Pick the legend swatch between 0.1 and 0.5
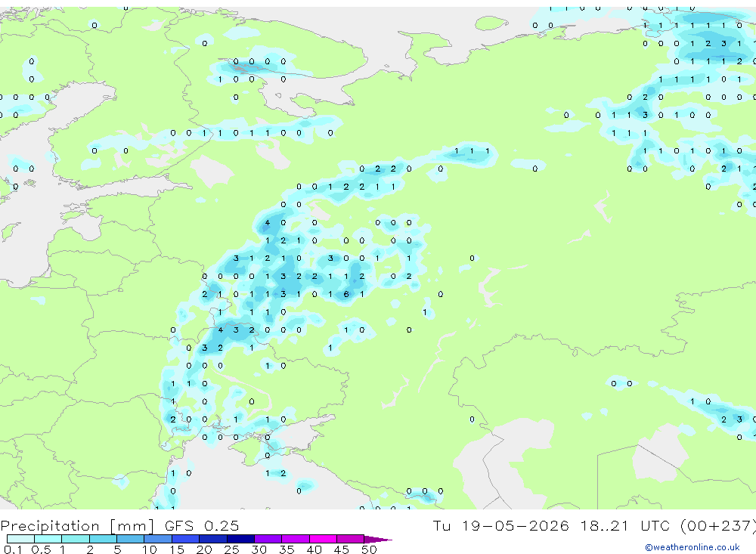 click(x=20, y=539)
